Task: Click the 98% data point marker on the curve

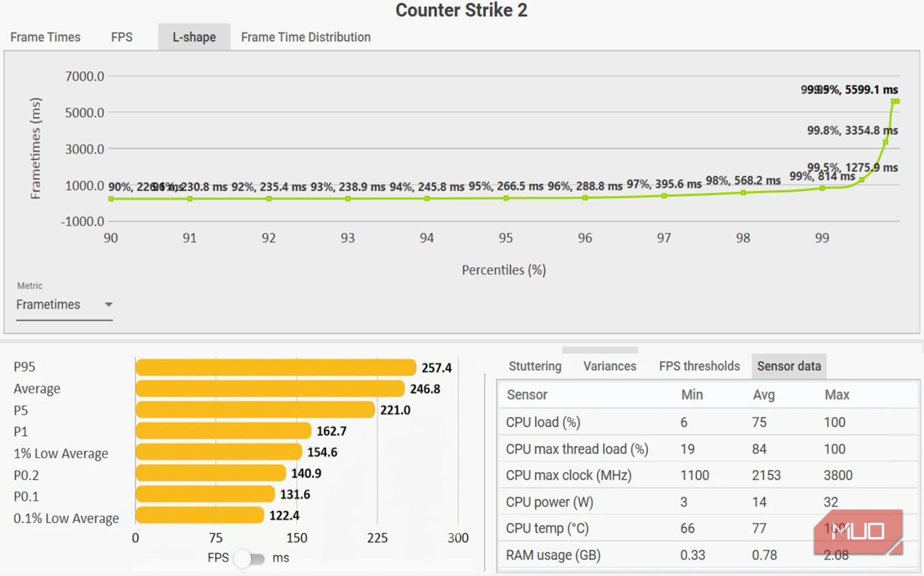Action: (x=743, y=192)
